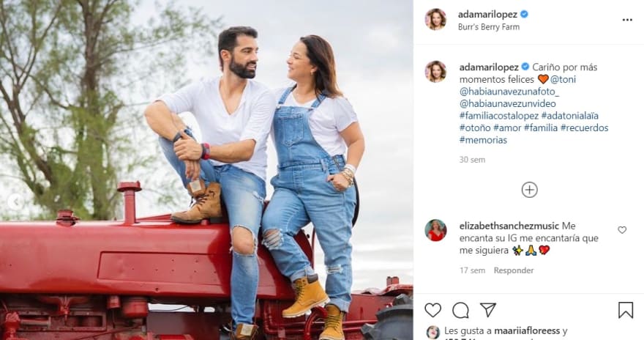The height and width of the screenshot is (340, 644).
Task: Open adamarilopez avatar next to caption
Action: pos(435,72)
